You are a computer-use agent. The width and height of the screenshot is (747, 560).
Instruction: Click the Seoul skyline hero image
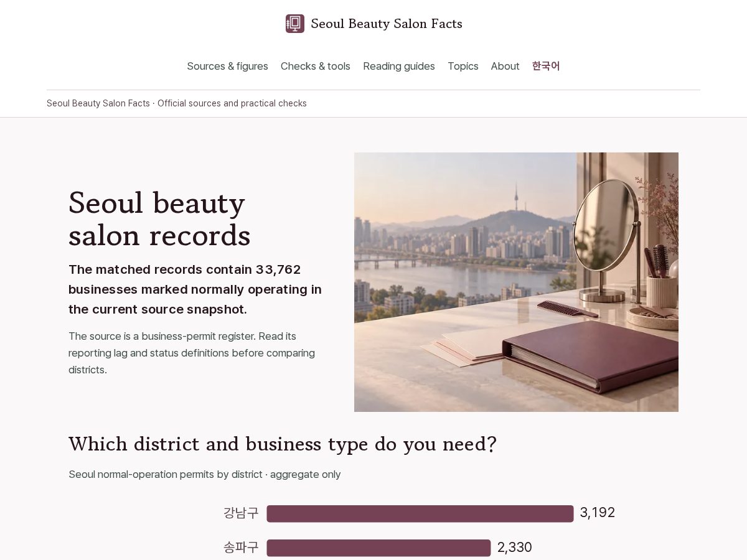click(x=516, y=282)
